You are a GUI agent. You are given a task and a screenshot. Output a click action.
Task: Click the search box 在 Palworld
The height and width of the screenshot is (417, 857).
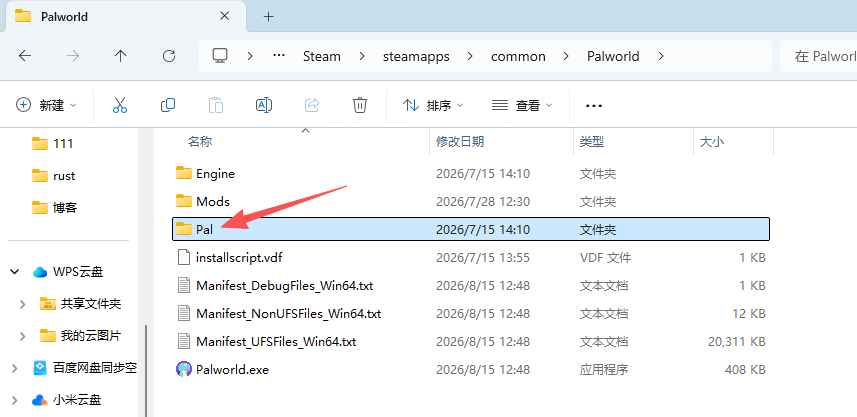819,56
